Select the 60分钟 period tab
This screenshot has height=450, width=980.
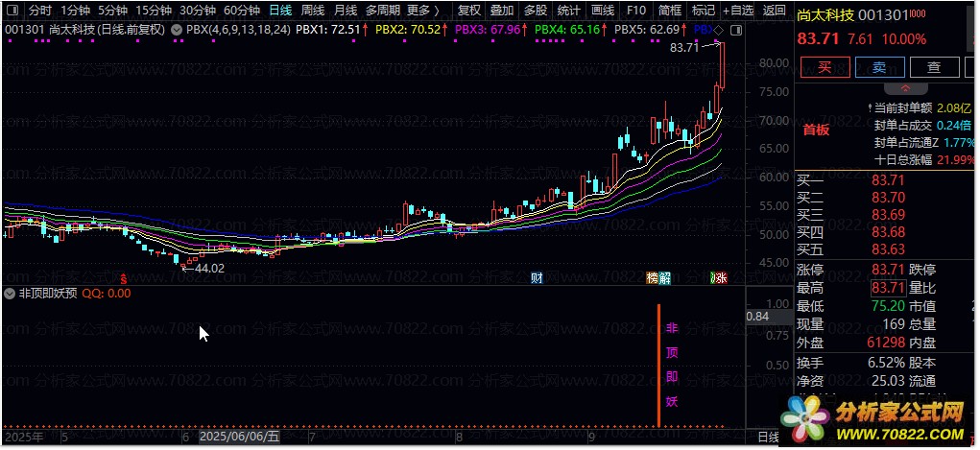tap(242, 11)
